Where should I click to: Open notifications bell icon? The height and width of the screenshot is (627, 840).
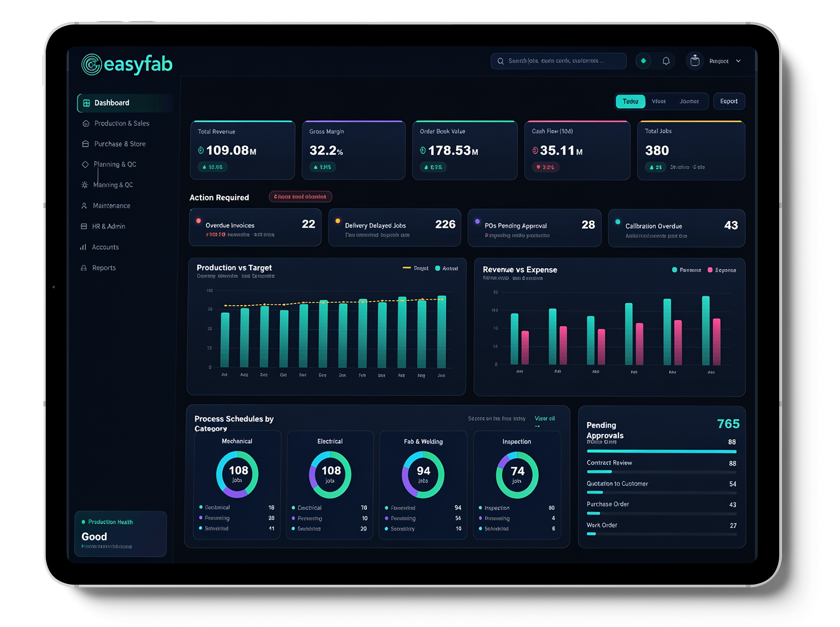coord(666,61)
